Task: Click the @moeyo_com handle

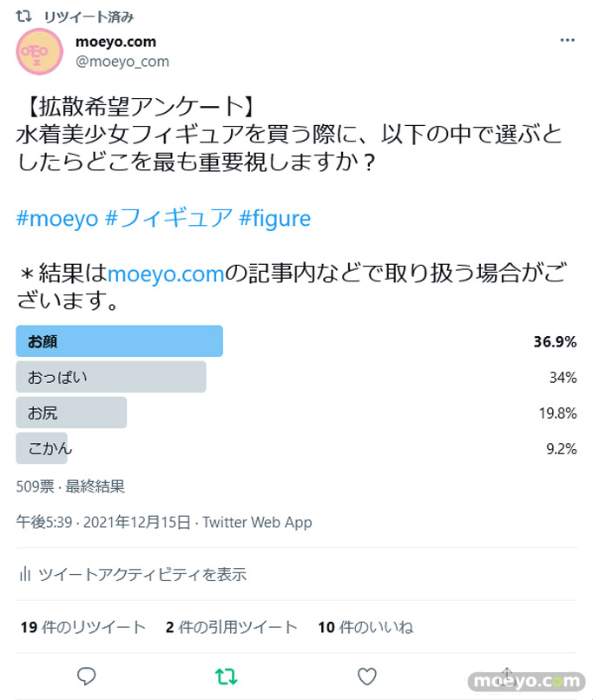Action: 122,62
